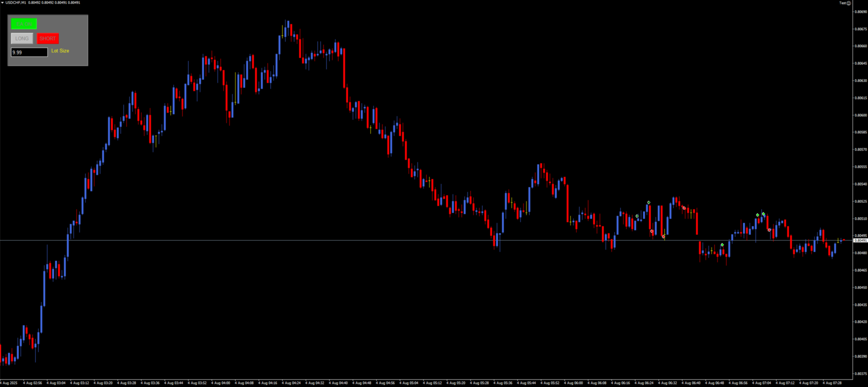This screenshot has height=387, width=868.
Task: Click the 0.80660 price scale label
Action: click(860, 46)
